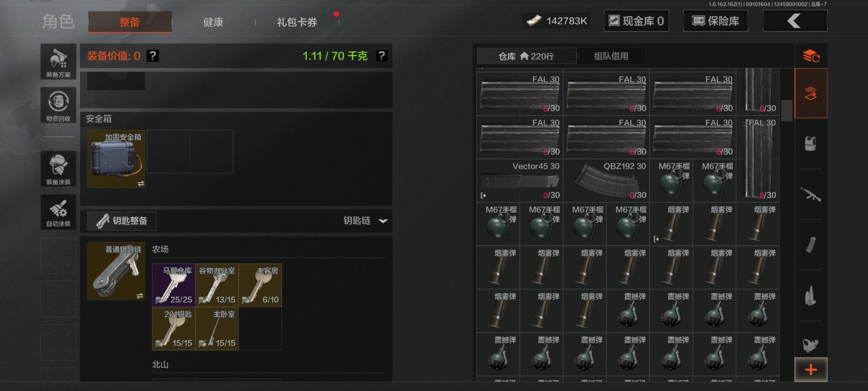Viewport: 868px width, 391px height.
Task: Filter warehouse by body armor icon
Action: click(x=811, y=144)
